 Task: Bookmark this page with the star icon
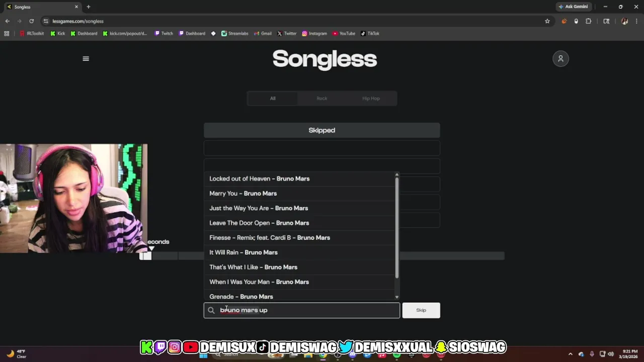pos(547,21)
